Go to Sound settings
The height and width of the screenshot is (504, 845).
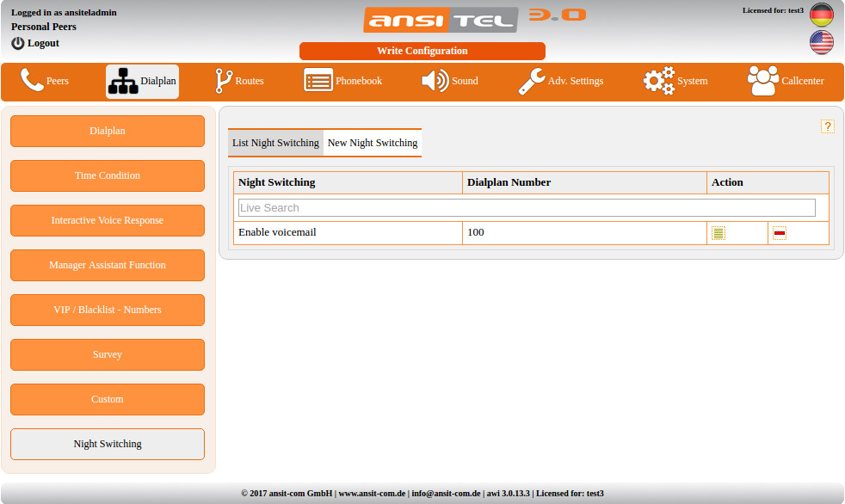pos(449,81)
